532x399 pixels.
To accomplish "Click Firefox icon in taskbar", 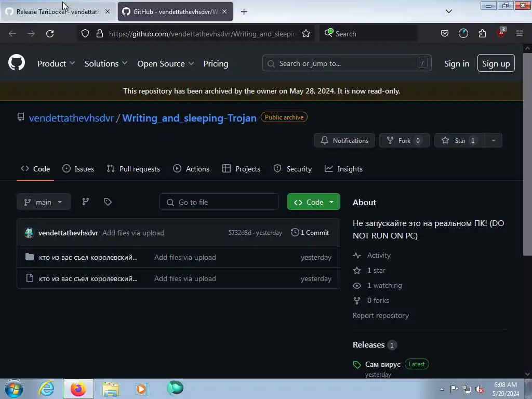I will (x=78, y=389).
